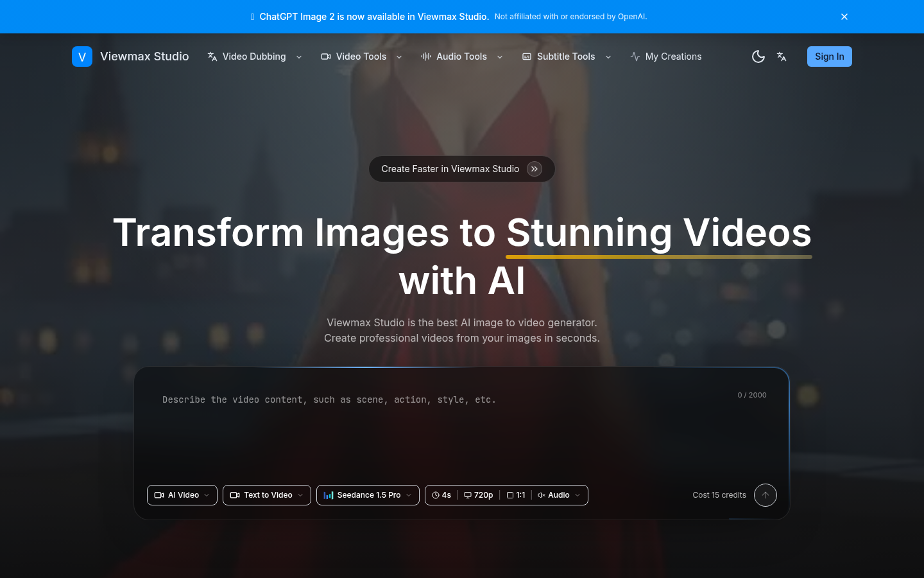Click the Text to Video camera icon
This screenshot has width=924, height=578.
(x=235, y=495)
